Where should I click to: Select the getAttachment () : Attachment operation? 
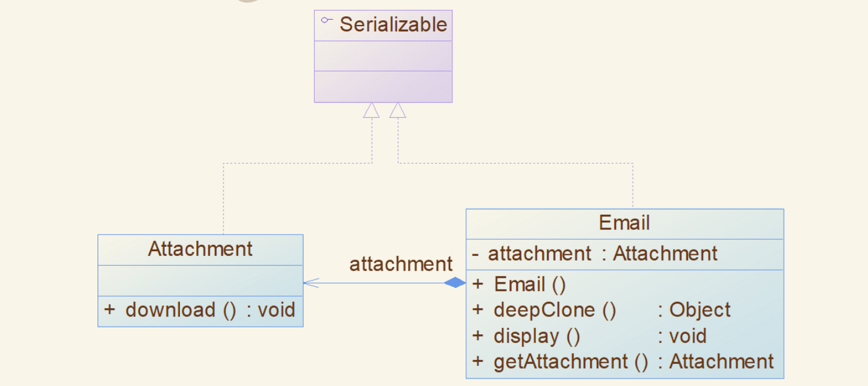622,362
